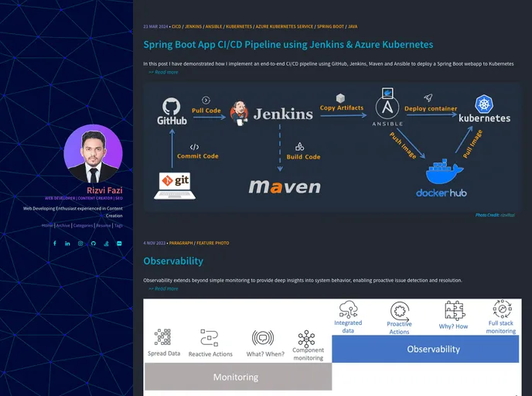Open the LinkedIn profile icon
The image size is (532, 396).
click(x=67, y=244)
